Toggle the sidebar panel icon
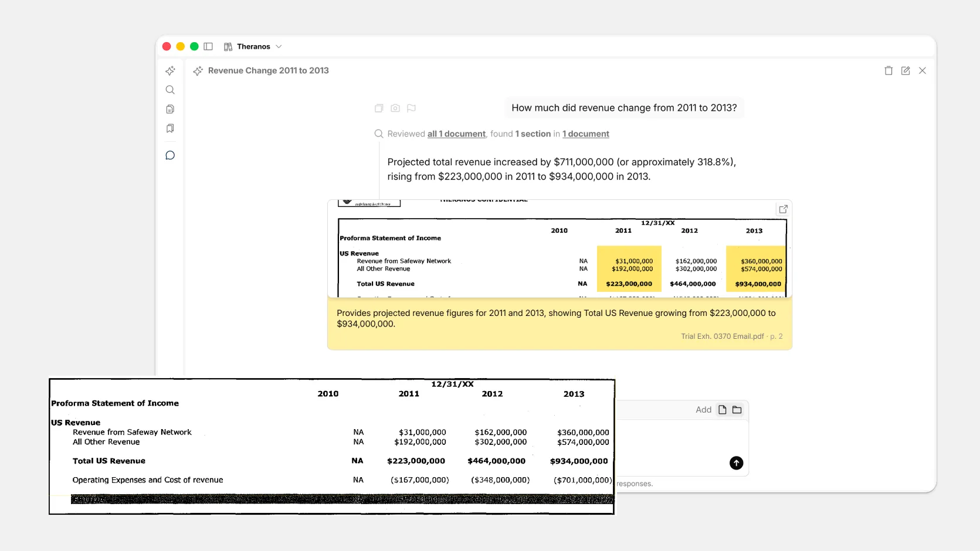This screenshot has width=980, height=551. (x=208, y=46)
